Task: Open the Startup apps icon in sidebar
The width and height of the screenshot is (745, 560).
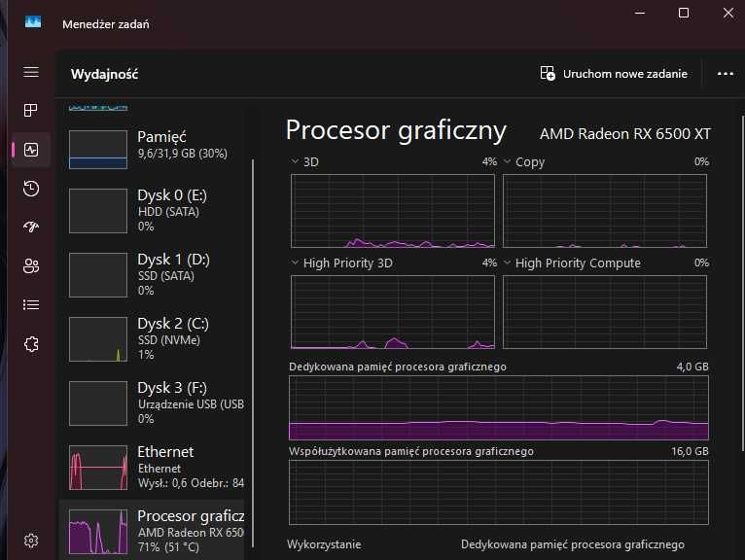Action: tap(31, 227)
